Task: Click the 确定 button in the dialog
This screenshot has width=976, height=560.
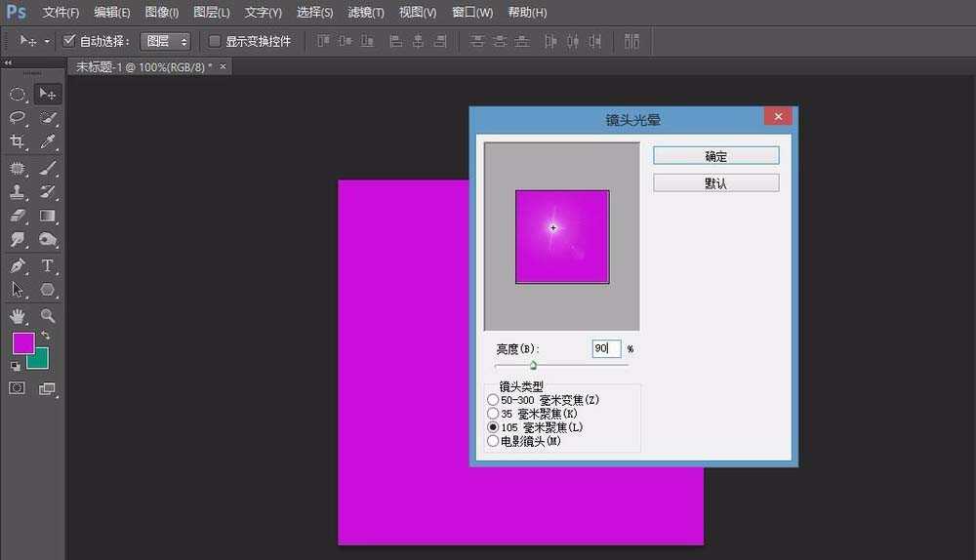Action: [715, 156]
